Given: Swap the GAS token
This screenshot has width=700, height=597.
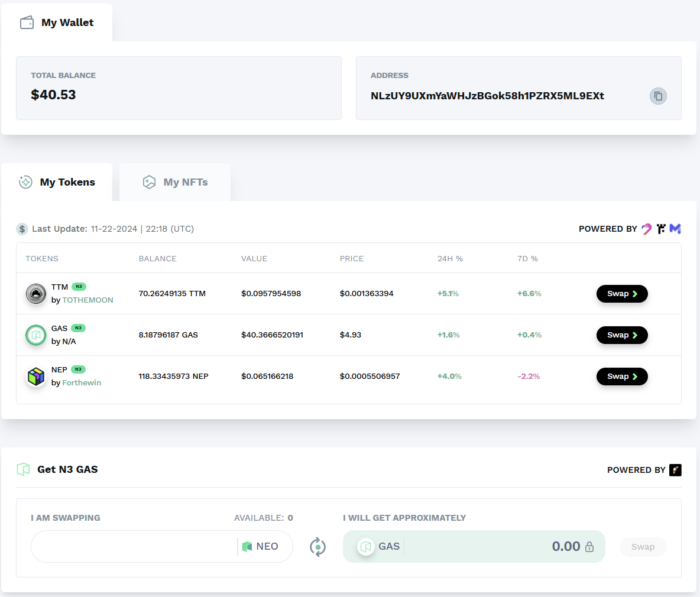Looking at the screenshot, I should point(622,335).
